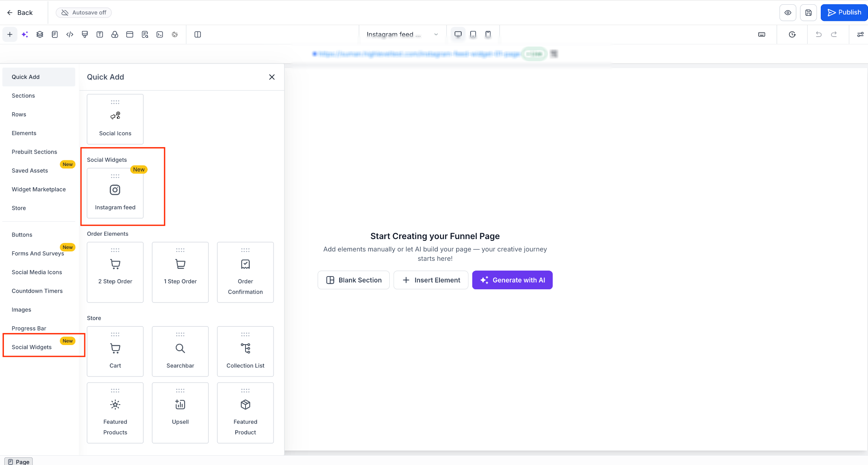Click the Page breadcrumb at bottom
868x465 pixels.
point(19,462)
